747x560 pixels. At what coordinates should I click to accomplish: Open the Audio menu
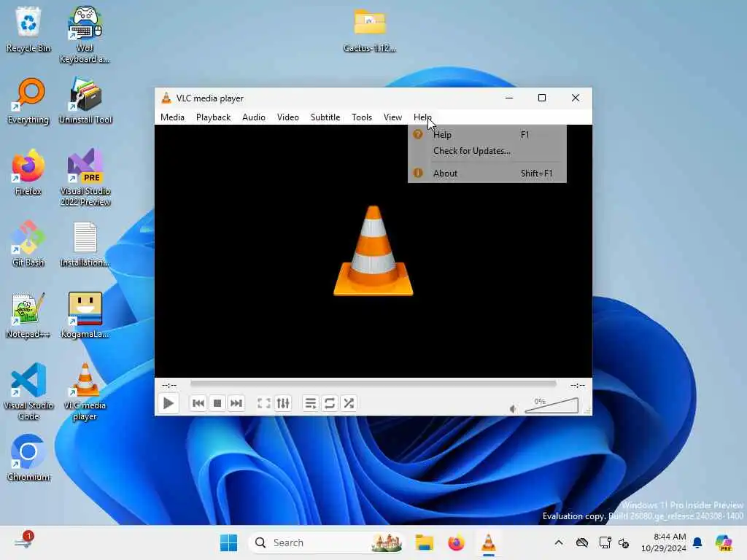point(254,117)
